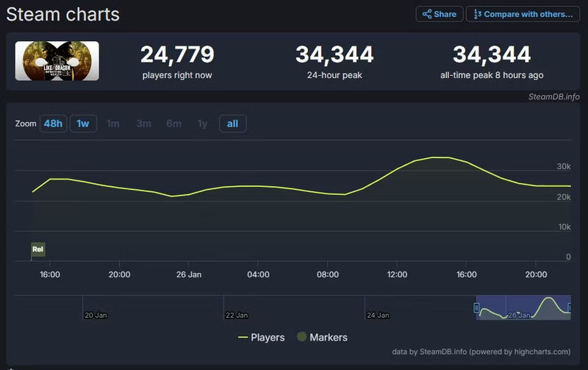
Task: Grab the left navigator range handle
Action: 476,307
